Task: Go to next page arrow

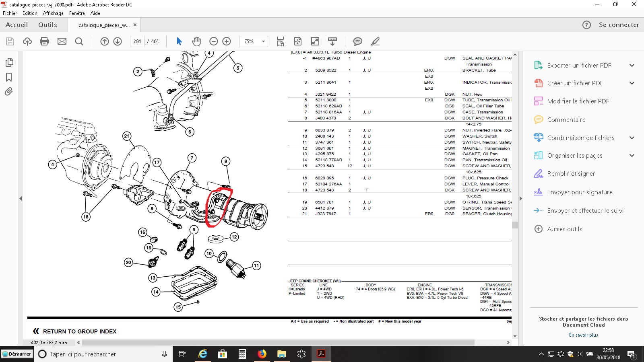Action: (118, 41)
